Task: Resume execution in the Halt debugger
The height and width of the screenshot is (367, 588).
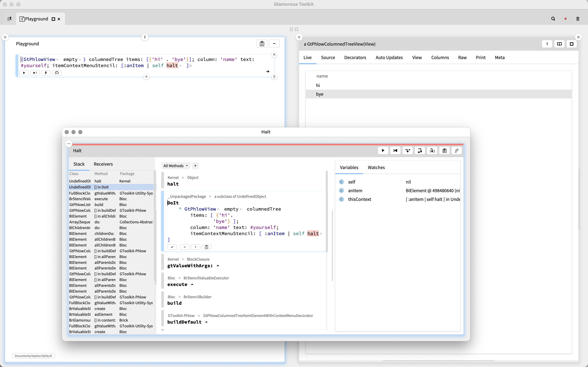Action: [x=383, y=150]
